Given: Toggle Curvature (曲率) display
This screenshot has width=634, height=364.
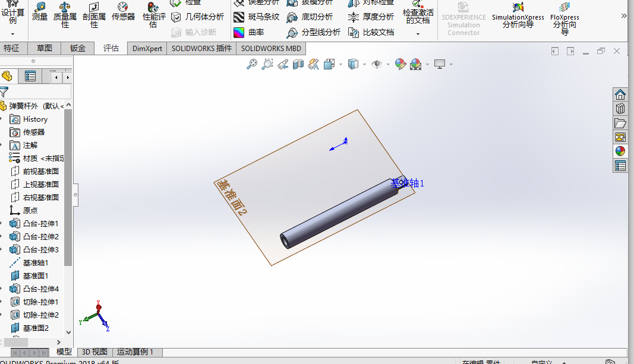Looking at the screenshot, I should point(248,32).
